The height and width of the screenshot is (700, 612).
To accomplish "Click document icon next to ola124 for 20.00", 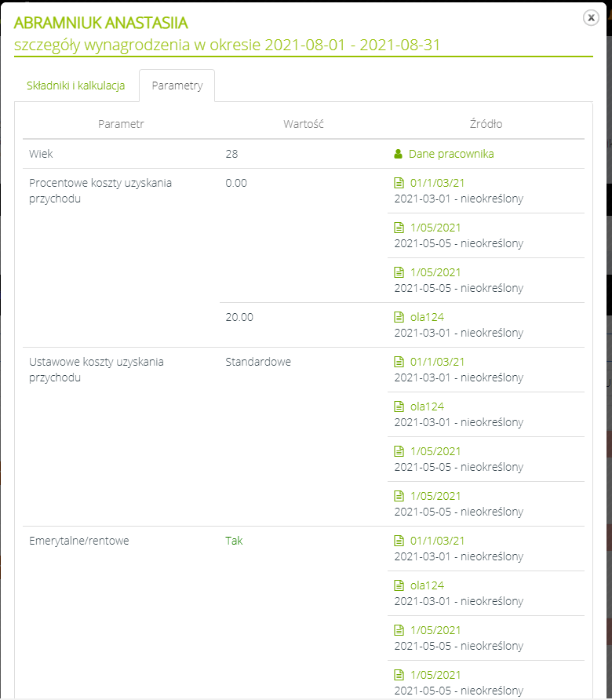I will tap(398, 317).
